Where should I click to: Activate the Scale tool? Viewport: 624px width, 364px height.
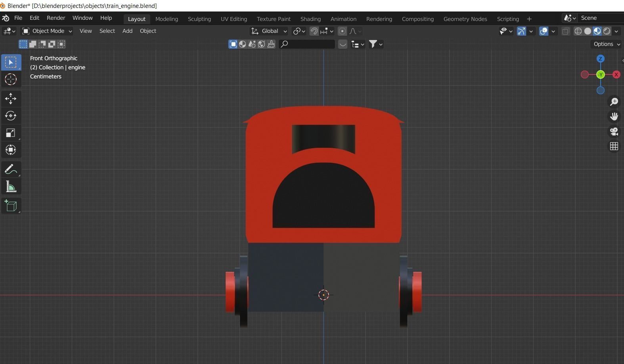click(11, 133)
